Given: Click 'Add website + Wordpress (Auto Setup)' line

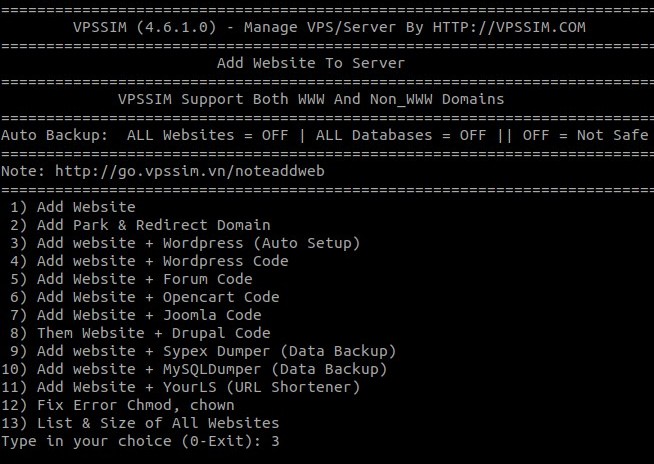Looking at the screenshot, I should (x=185, y=243).
